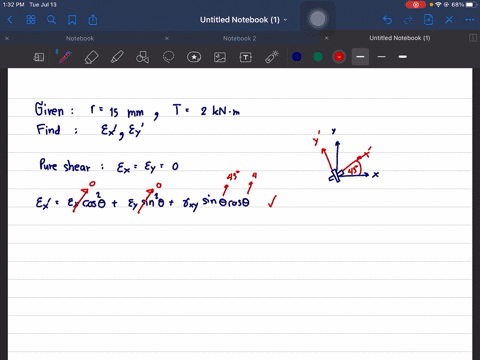
Task: Select the Eraser tool
Action: (x=91, y=57)
